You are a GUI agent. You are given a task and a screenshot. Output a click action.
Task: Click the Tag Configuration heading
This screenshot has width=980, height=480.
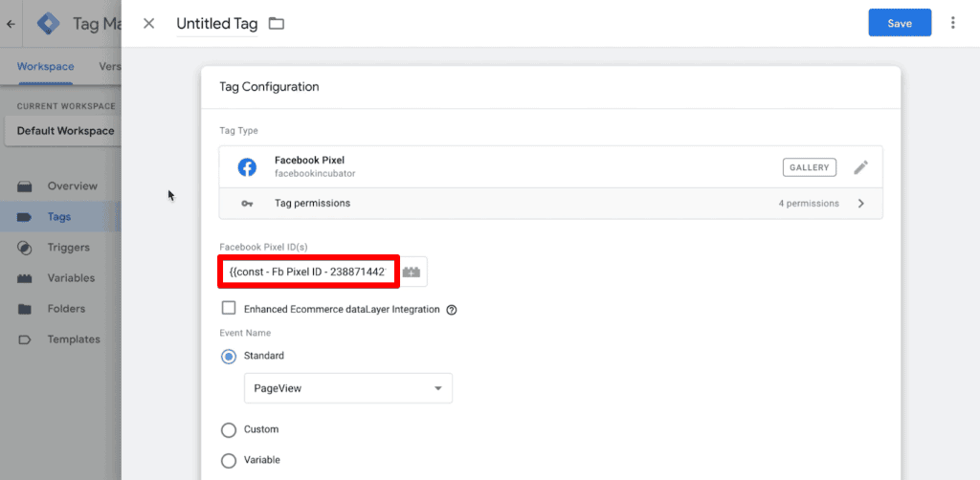point(269,87)
